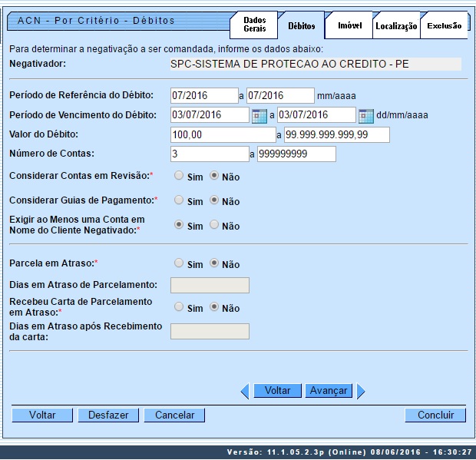Screen dimensions: 476x460
Task: Select Sim for Considerar Guias de Pagamento
Action: point(179,200)
